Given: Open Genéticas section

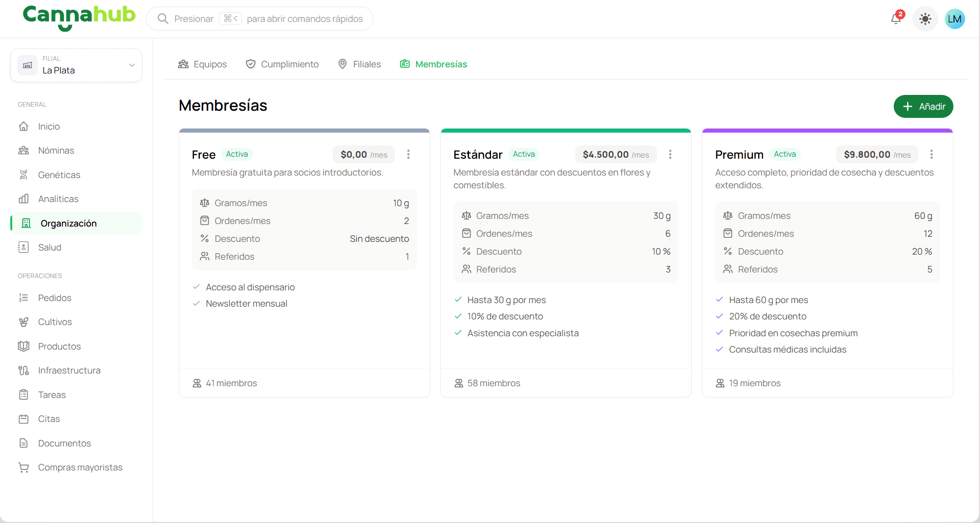Looking at the screenshot, I should click(x=76, y=175).
